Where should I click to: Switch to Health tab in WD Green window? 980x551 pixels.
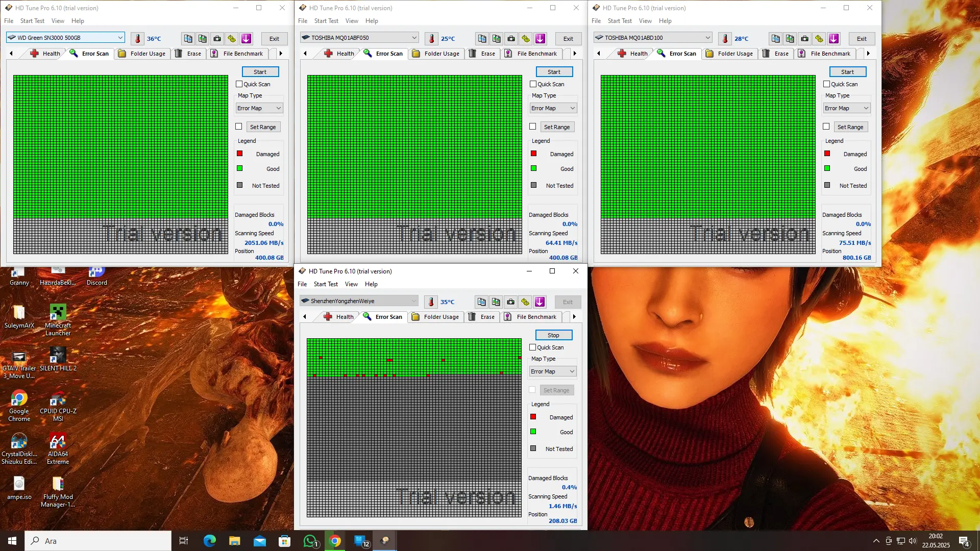[45, 54]
